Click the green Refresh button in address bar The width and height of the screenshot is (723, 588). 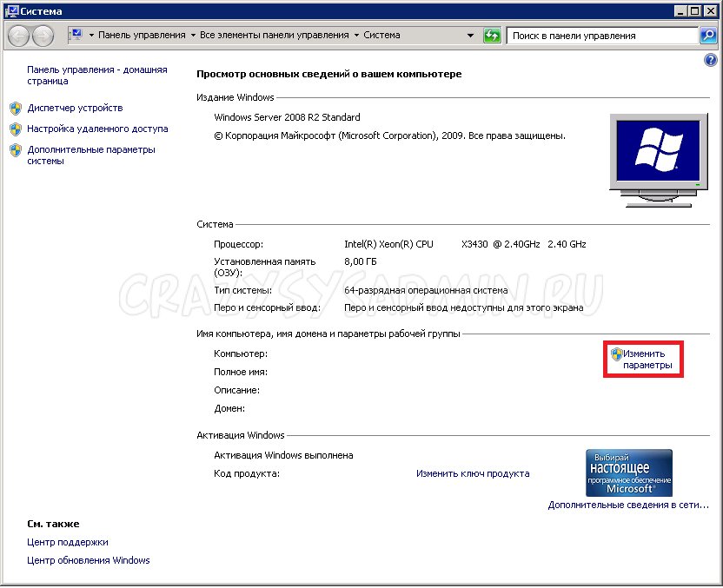[492, 36]
